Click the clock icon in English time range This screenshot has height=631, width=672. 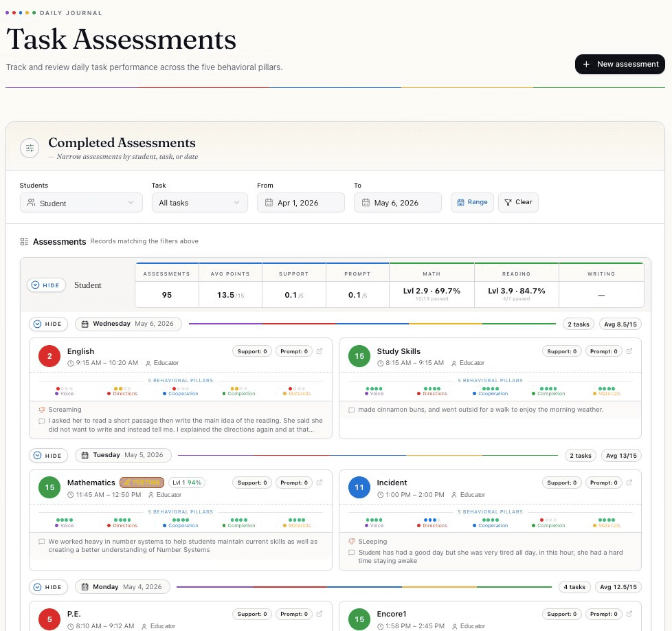(70, 363)
